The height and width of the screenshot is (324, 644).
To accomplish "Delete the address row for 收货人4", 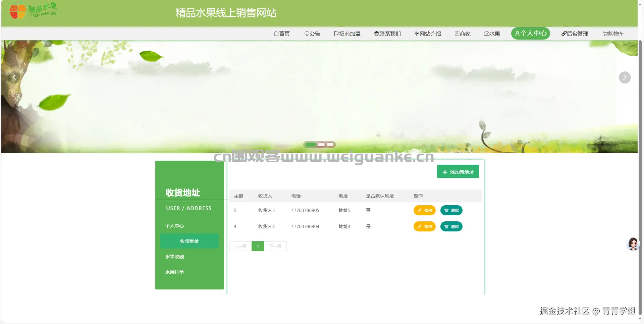I will tap(451, 226).
